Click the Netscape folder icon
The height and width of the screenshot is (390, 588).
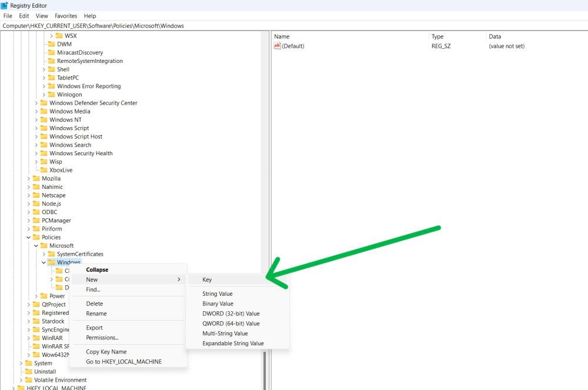coord(36,195)
